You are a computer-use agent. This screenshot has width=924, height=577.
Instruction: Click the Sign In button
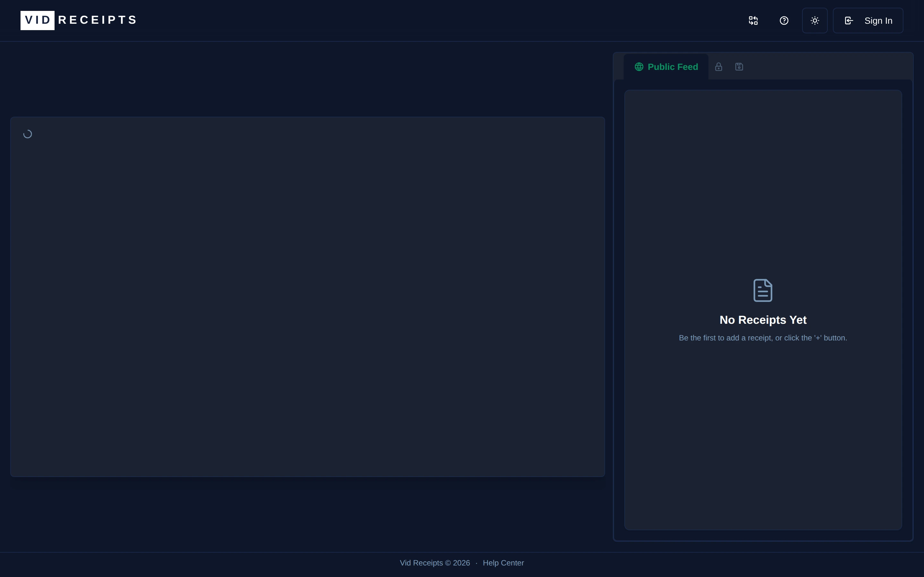pos(868,20)
